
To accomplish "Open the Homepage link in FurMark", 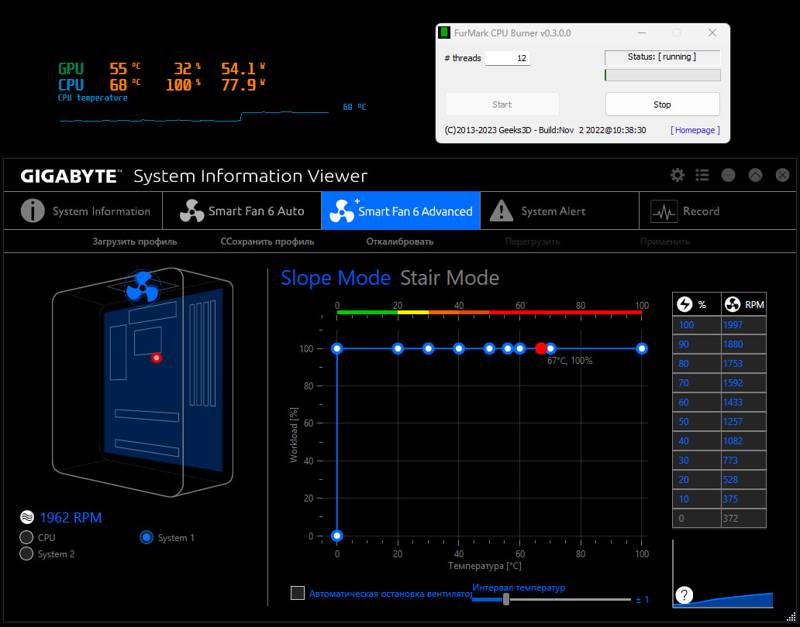I will pyautogui.click(x=695, y=130).
